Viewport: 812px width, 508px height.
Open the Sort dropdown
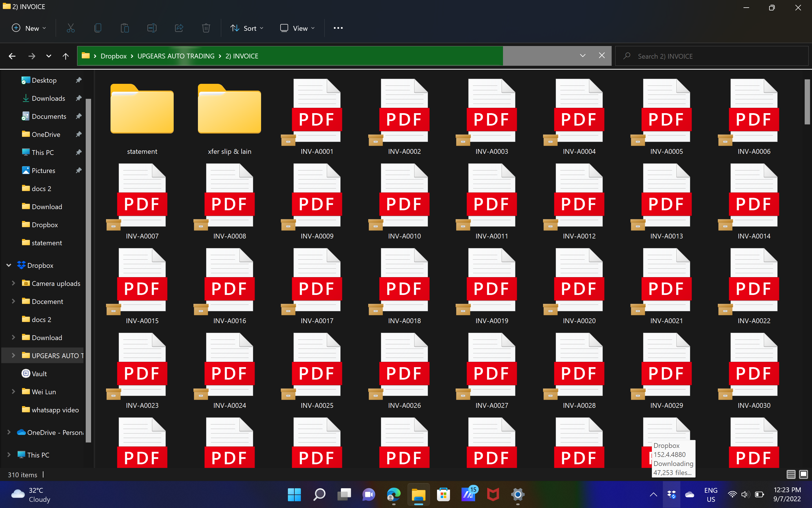coord(247,28)
